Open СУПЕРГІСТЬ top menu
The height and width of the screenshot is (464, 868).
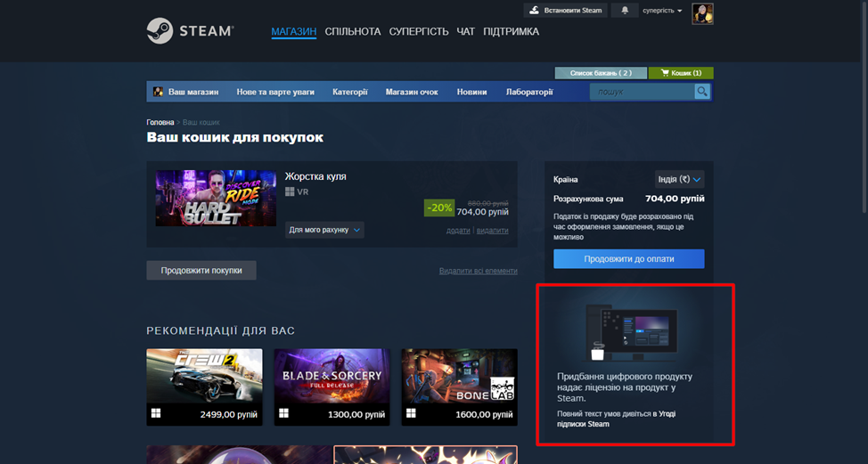(419, 31)
